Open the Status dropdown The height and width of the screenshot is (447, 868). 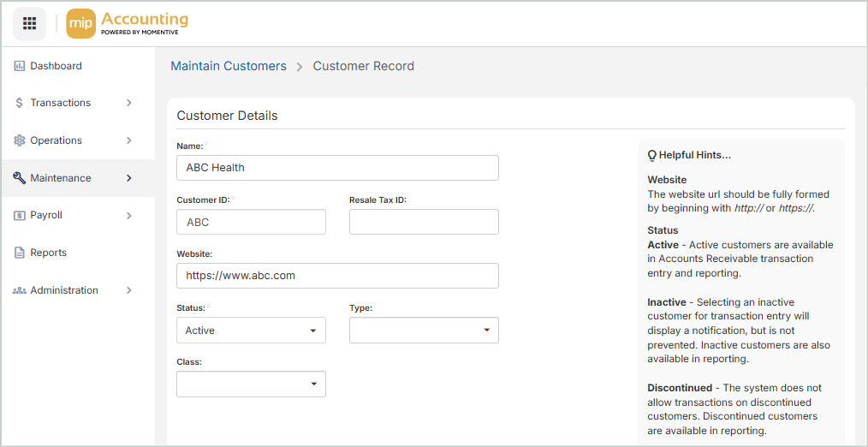(x=251, y=331)
